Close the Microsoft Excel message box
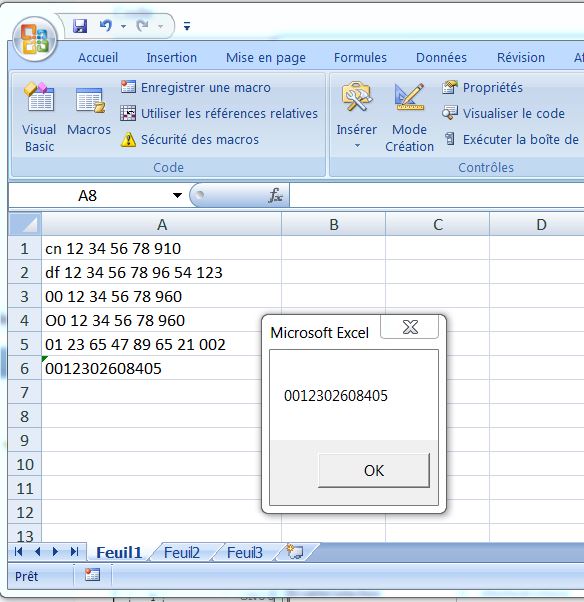The width and height of the screenshot is (584, 602). click(410, 327)
